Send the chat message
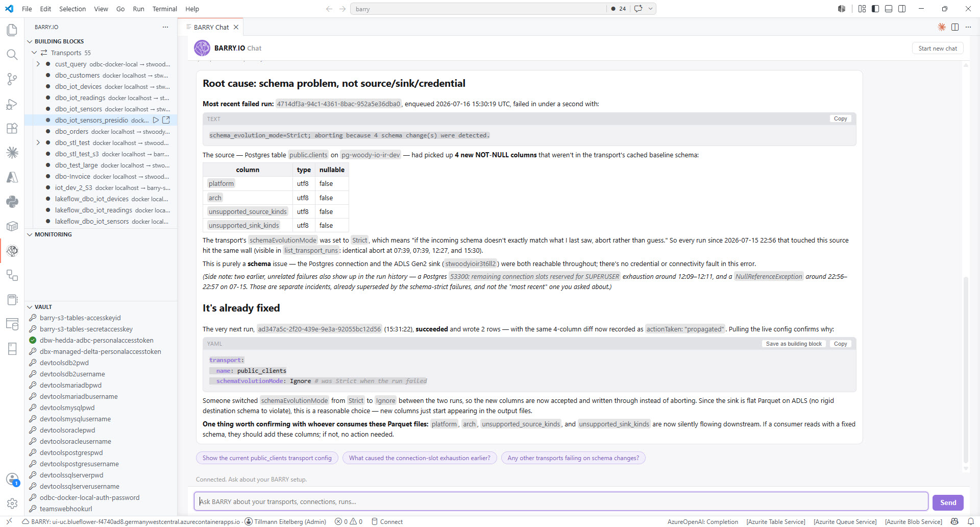Image resolution: width=980 pixels, height=527 pixels. [x=948, y=502]
